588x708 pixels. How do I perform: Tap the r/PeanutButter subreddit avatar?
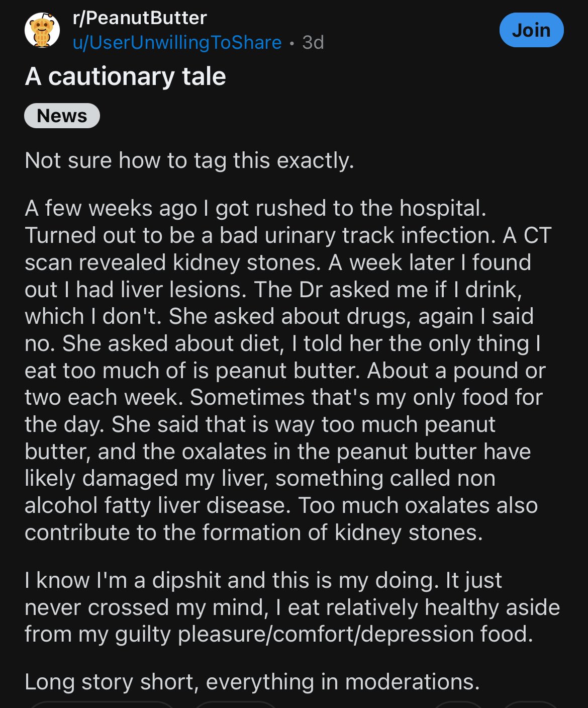point(42,30)
